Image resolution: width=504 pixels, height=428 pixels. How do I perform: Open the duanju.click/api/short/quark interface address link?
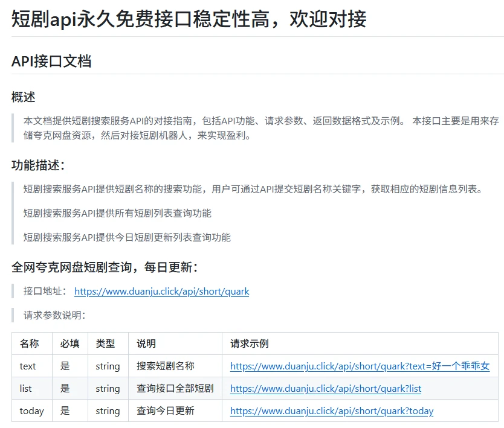[161, 292]
